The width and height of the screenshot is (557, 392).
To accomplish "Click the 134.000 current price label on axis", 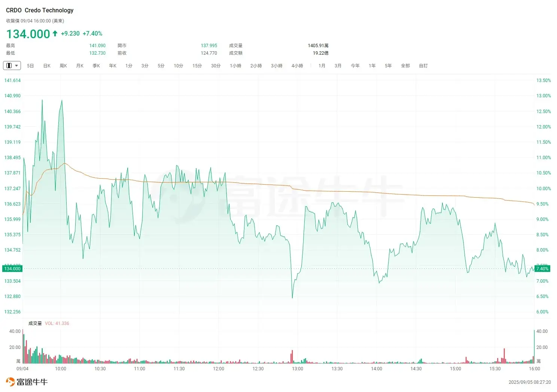I will 12,269.
